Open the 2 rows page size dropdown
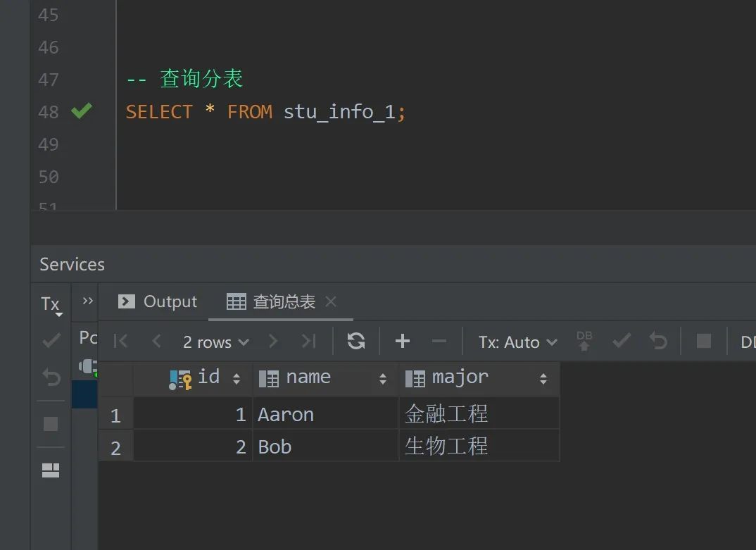Screen dimensions: 756x550 216,342
